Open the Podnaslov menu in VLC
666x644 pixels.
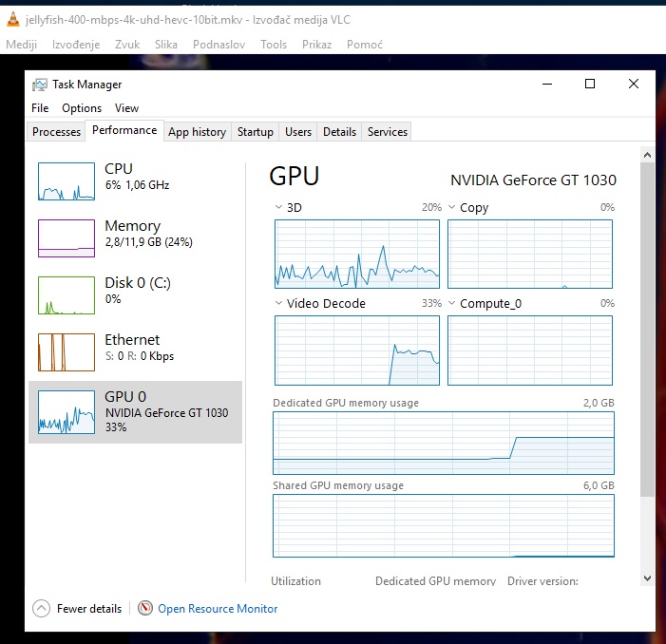(219, 45)
